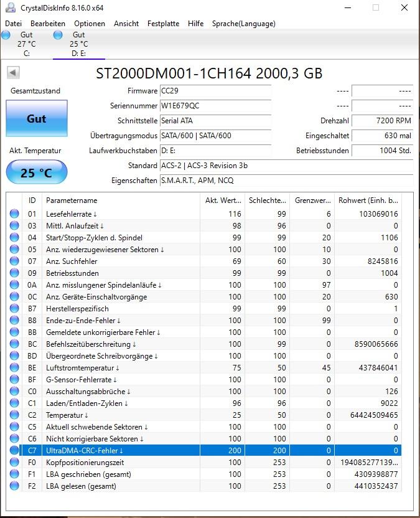
Task: Click status icon of G-Sensor-Fehlerrate row
Action: pos(14,380)
